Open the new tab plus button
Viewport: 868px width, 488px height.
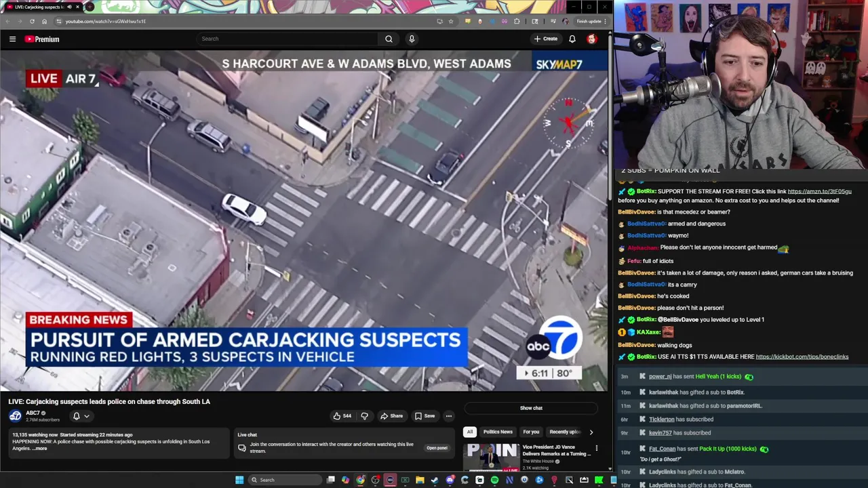(90, 7)
